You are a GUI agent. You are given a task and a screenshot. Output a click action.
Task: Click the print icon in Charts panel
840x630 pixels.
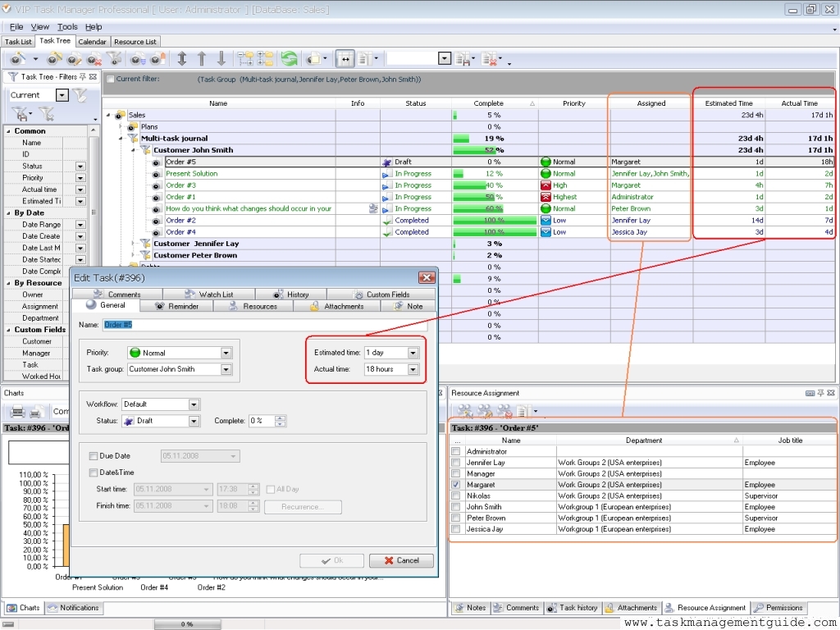[17, 412]
